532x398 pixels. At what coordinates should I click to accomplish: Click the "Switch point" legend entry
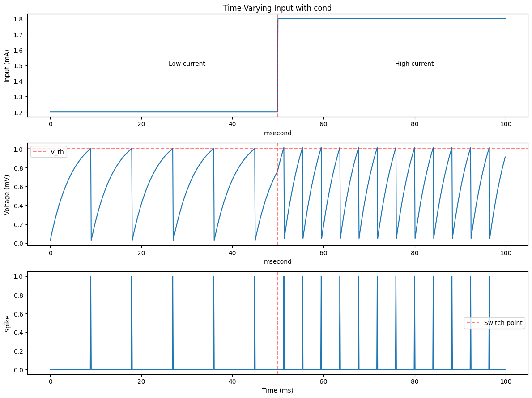click(x=495, y=323)
